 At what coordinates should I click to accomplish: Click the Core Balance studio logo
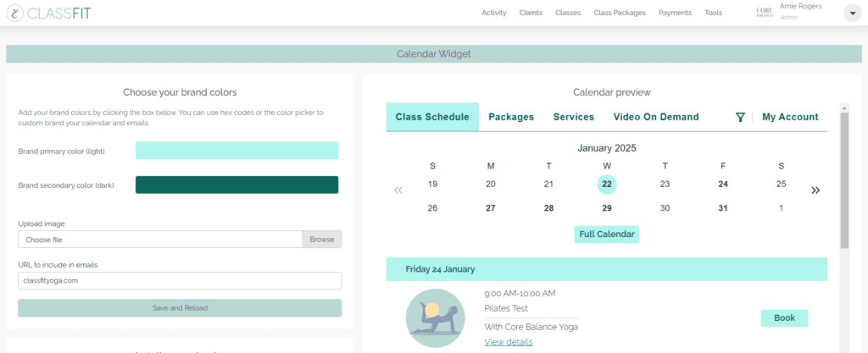tap(765, 13)
